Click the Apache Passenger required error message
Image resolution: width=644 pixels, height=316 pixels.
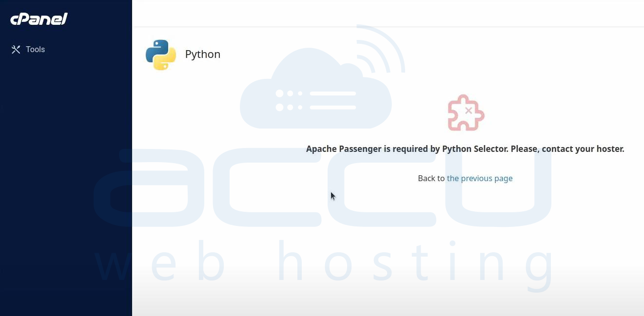[x=465, y=149]
